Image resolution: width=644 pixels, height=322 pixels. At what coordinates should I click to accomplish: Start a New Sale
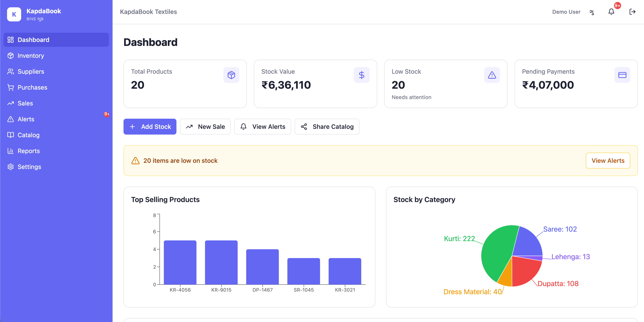tap(205, 127)
